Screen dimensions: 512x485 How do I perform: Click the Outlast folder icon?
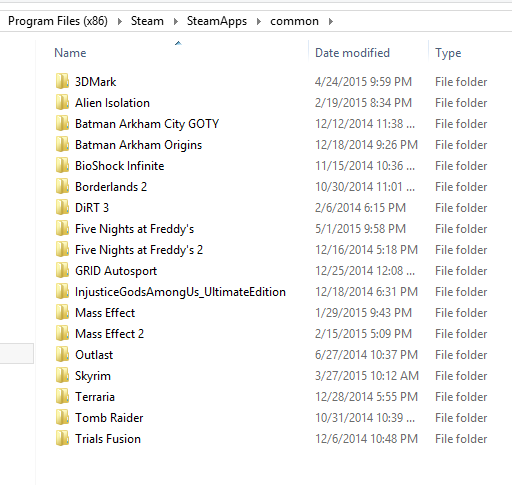(x=62, y=354)
